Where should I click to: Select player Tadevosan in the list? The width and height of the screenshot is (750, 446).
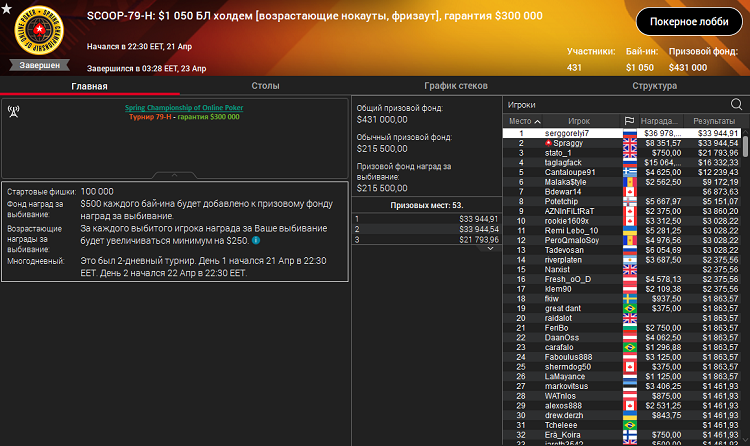622,250
